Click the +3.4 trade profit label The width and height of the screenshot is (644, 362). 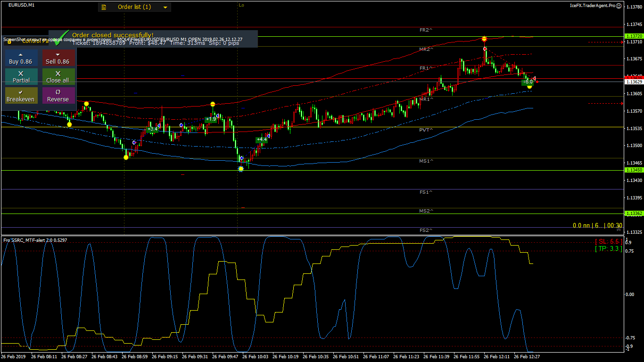coord(152,129)
